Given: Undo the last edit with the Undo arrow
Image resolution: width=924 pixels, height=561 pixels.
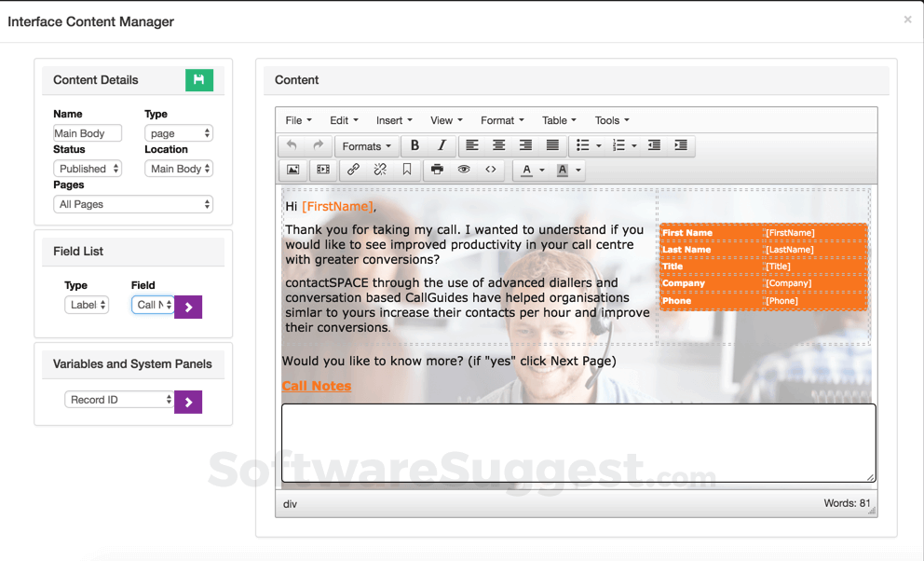Looking at the screenshot, I should tap(292, 145).
